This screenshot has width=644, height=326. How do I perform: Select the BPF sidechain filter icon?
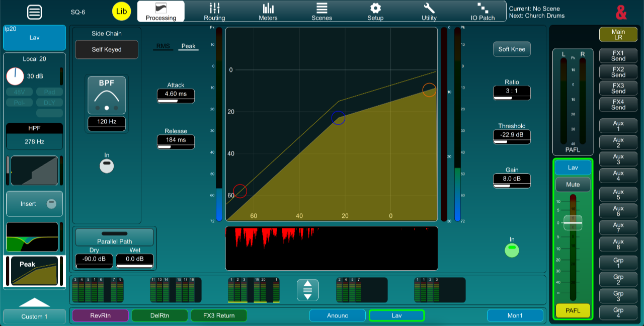(107, 95)
